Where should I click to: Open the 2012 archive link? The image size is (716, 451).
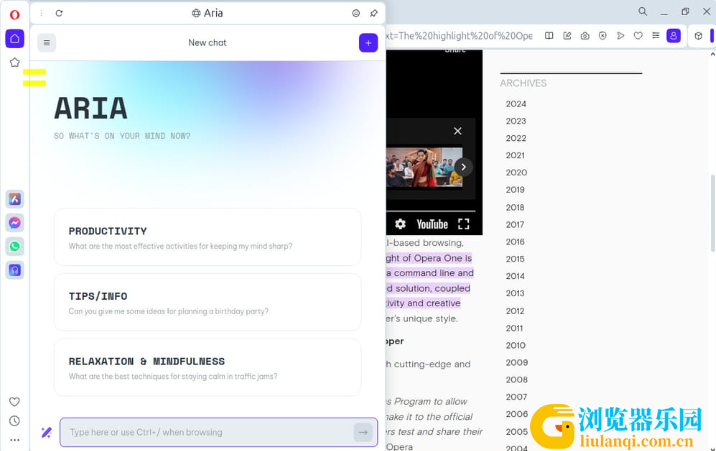pos(515,311)
